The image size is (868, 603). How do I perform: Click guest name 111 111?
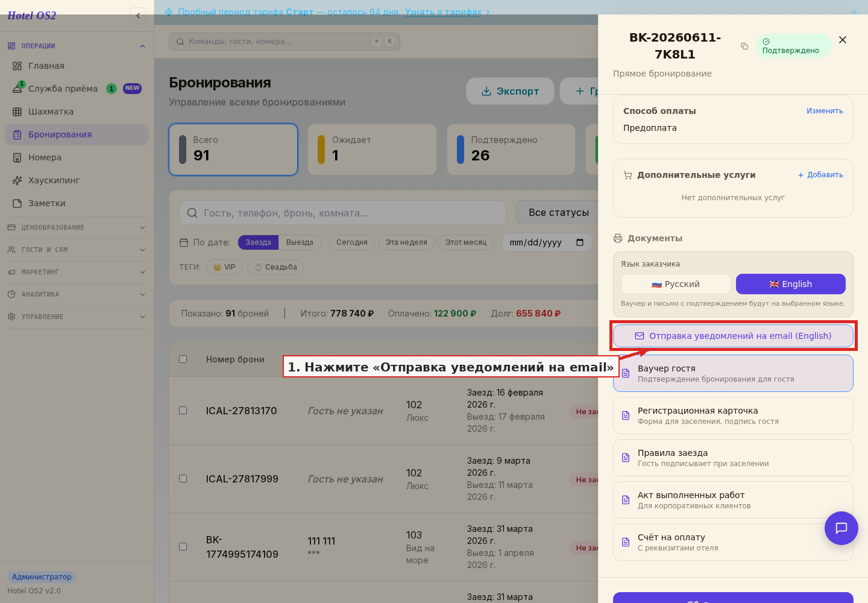321,541
